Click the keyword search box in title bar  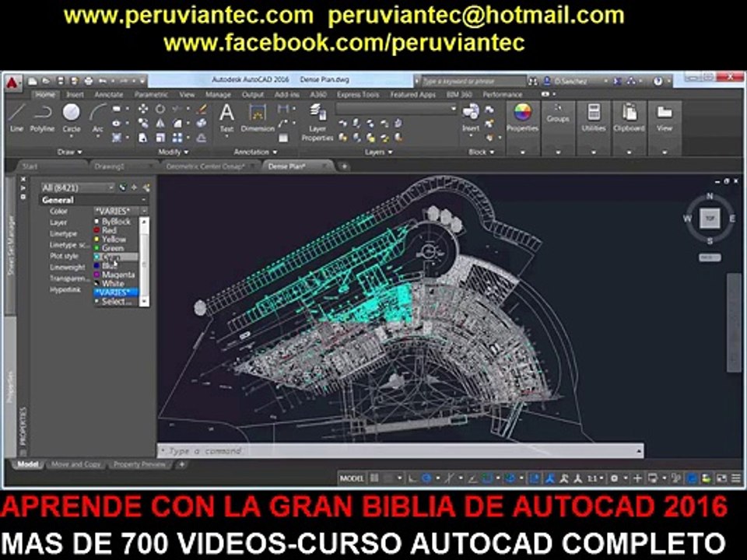pyautogui.click(x=474, y=81)
